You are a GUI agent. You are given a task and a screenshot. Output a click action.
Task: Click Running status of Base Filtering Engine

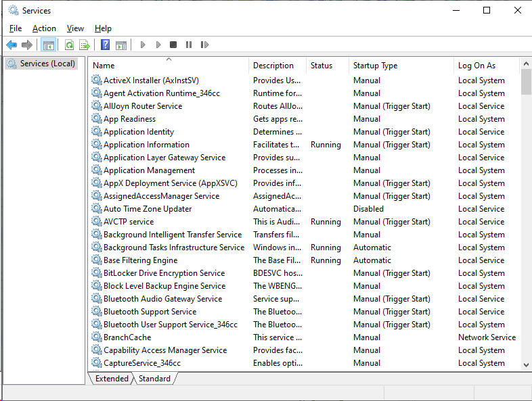[x=326, y=260]
